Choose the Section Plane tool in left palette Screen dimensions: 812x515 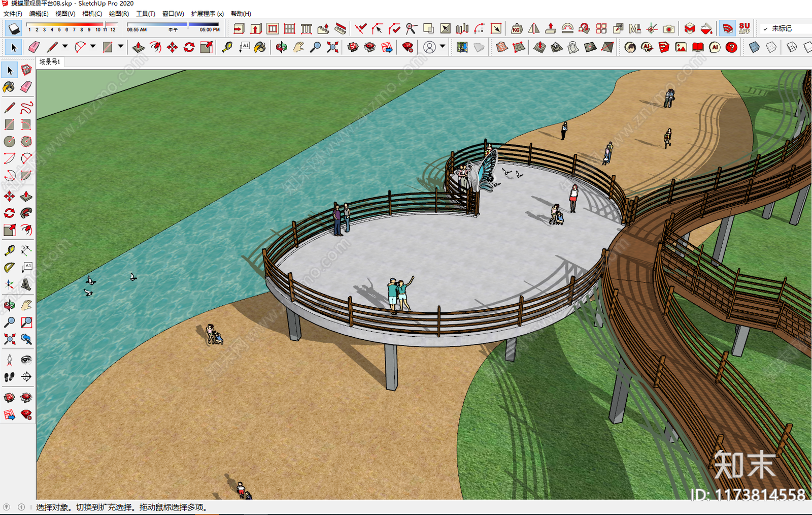[x=26, y=377]
